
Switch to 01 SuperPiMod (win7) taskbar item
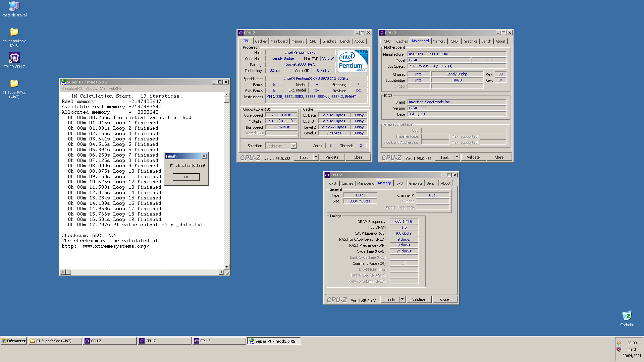[x=55, y=341]
